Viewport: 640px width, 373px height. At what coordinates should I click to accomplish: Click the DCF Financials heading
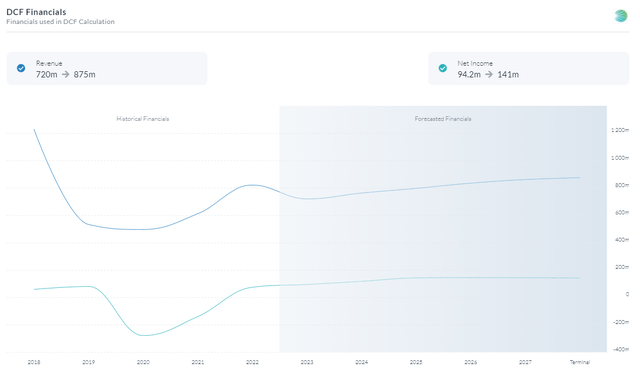(36, 12)
